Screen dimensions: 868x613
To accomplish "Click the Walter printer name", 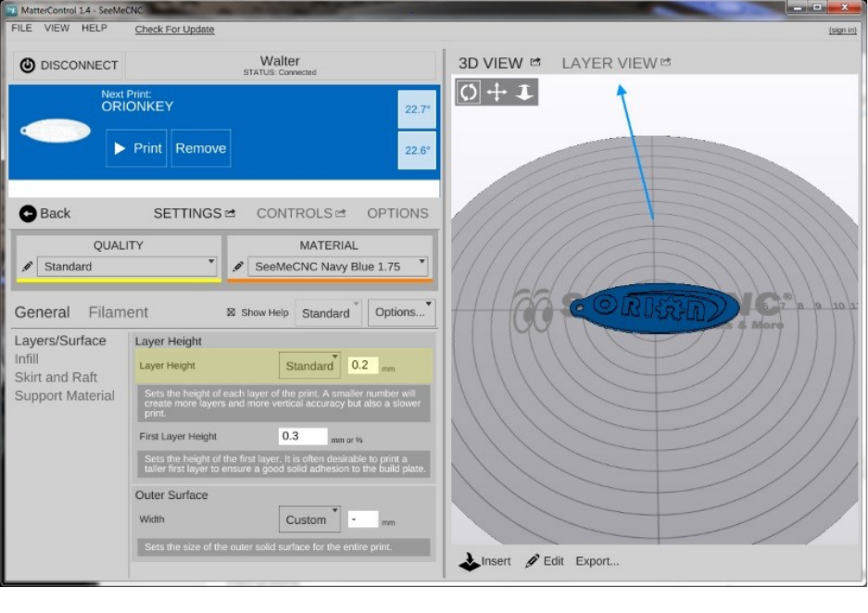I will 280,61.
